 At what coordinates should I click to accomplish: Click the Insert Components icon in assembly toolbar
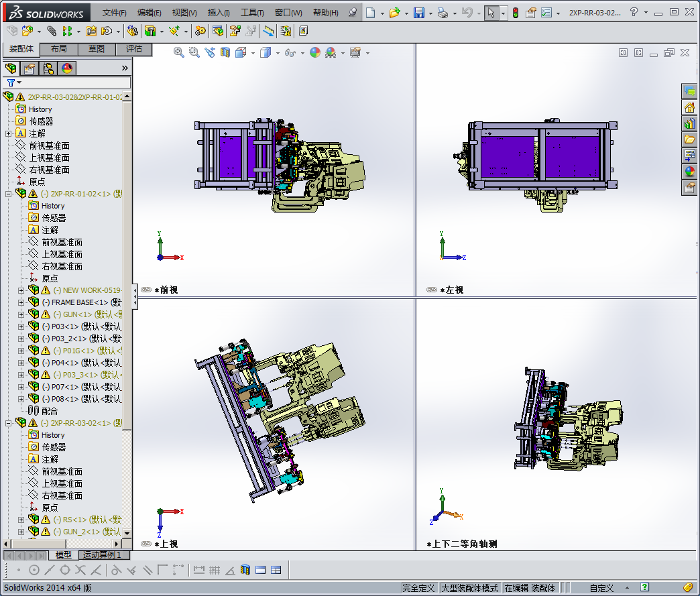[27, 31]
